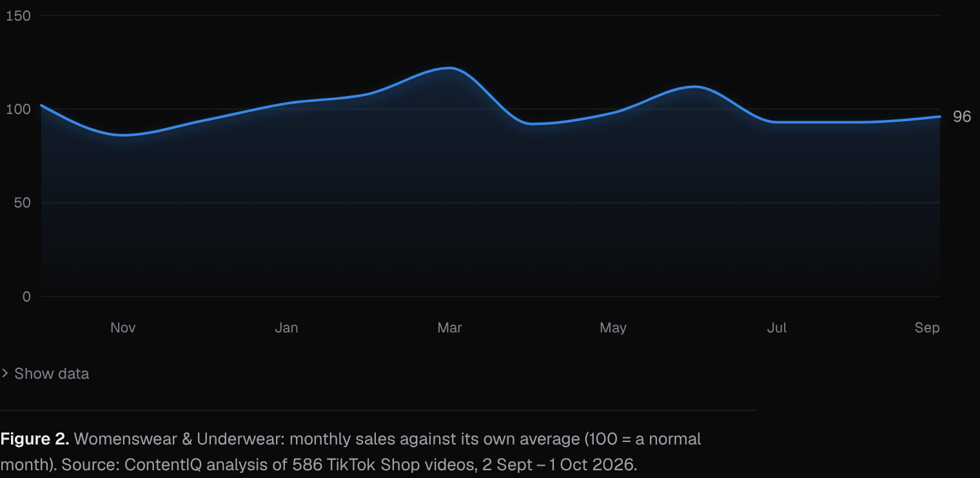This screenshot has height=478, width=980.
Task: Click the Jan x-axis label
Action: click(x=286, y=327)
